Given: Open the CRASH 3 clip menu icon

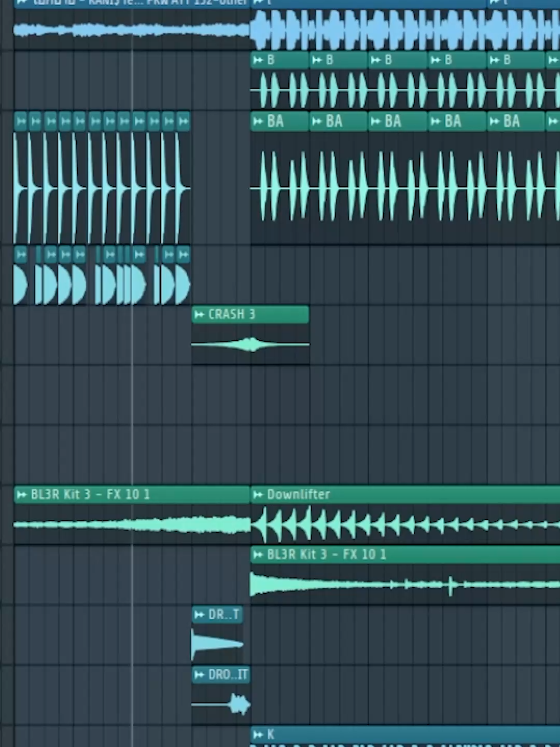Looking at the screenshot, I should 199,314.
